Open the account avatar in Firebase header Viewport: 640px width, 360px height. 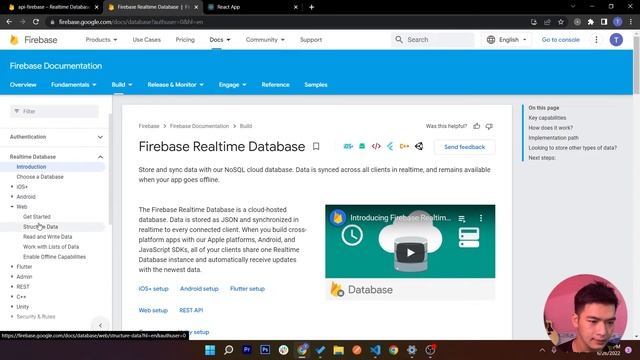coord(616,40)
